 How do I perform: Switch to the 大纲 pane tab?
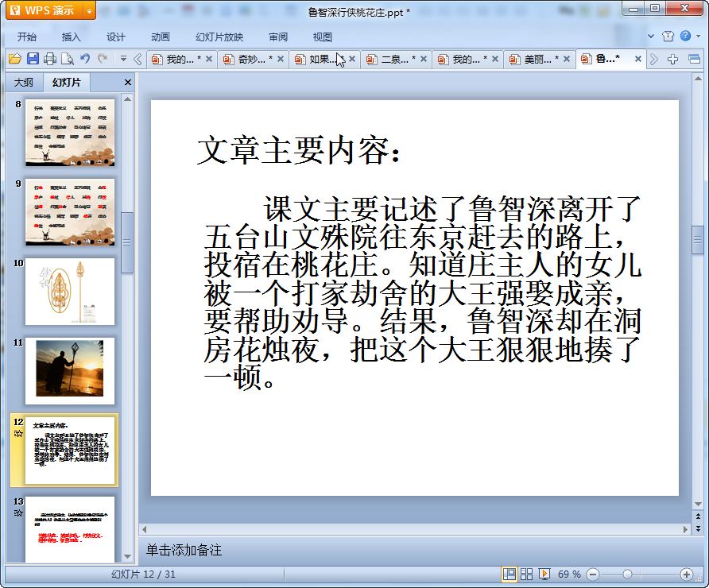pos(24,83)
